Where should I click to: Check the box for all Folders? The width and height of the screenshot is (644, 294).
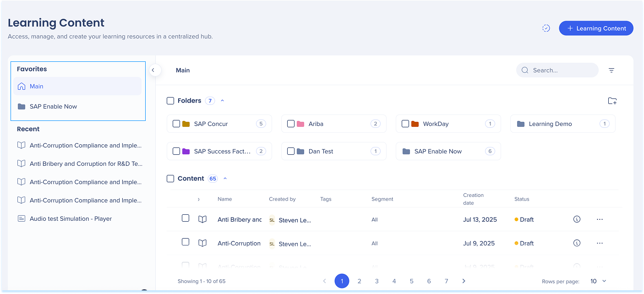tap(170, 101)
